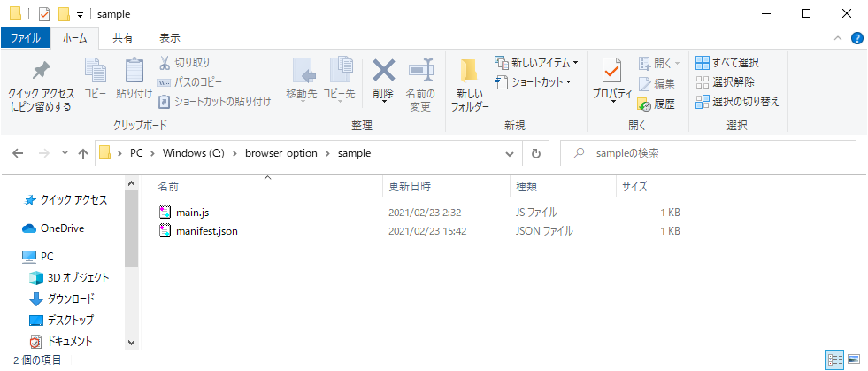Click the Forward navigation arrow
Screen dimensions: 868x371
point(45,154)
